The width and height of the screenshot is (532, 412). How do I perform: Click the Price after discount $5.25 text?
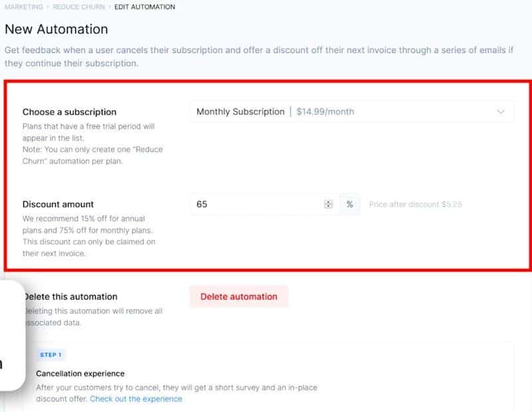(x=415, y=204)
